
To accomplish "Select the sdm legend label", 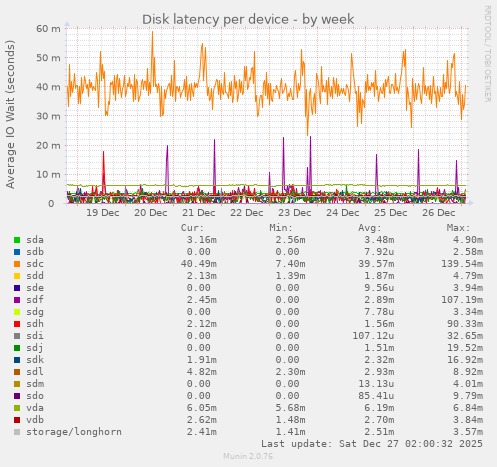I will 35,384.
